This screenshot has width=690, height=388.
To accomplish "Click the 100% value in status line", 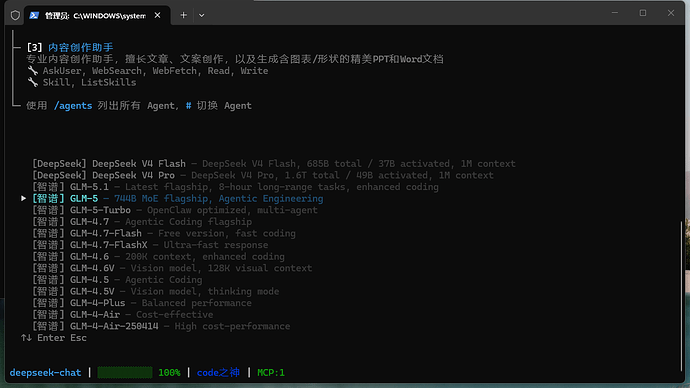I will [x=169, y=373].
